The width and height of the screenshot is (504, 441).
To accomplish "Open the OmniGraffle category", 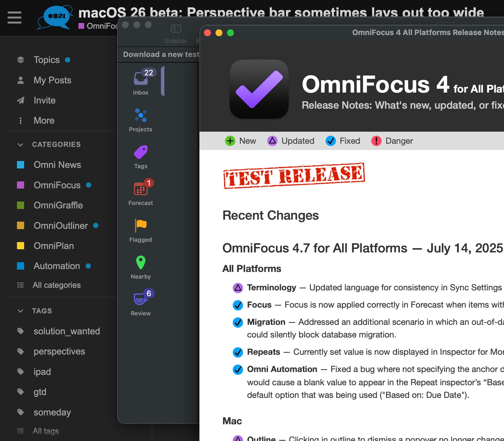I will [58, 205].
